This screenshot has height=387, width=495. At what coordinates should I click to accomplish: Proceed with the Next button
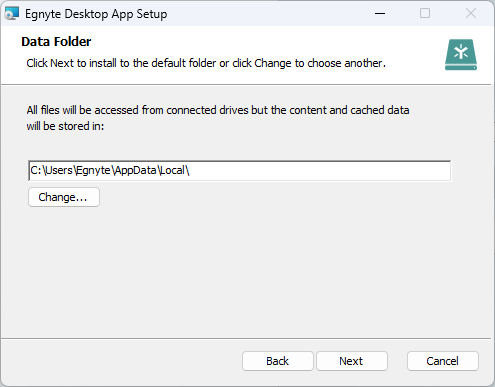(x=351, y=361)
